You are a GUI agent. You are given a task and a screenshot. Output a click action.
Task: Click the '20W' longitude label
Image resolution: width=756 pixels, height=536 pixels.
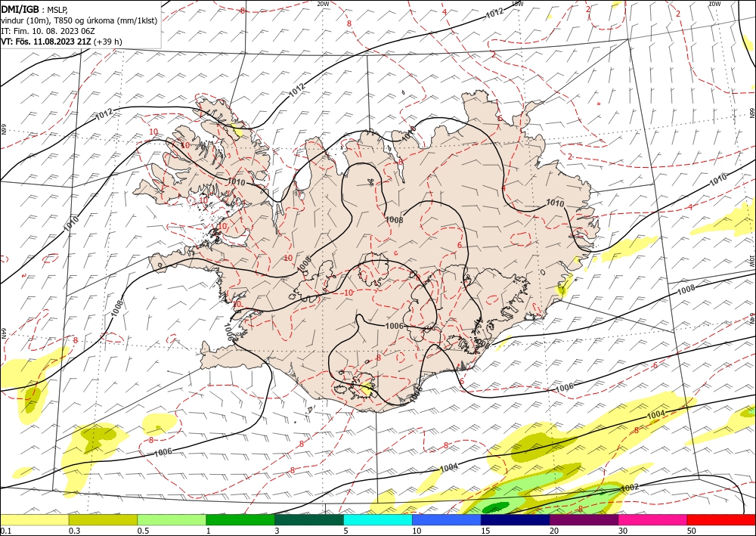(323, 4)
